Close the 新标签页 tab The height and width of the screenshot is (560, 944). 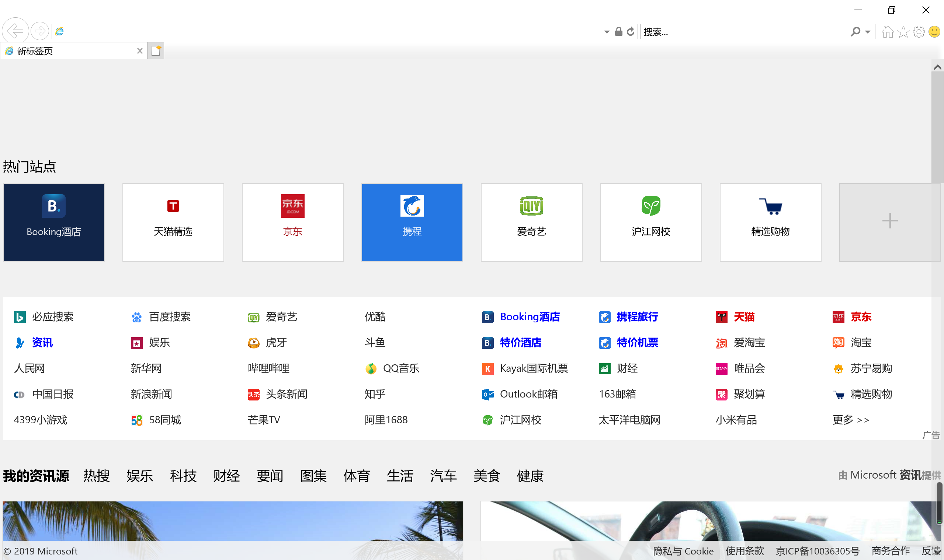point(140,51)
